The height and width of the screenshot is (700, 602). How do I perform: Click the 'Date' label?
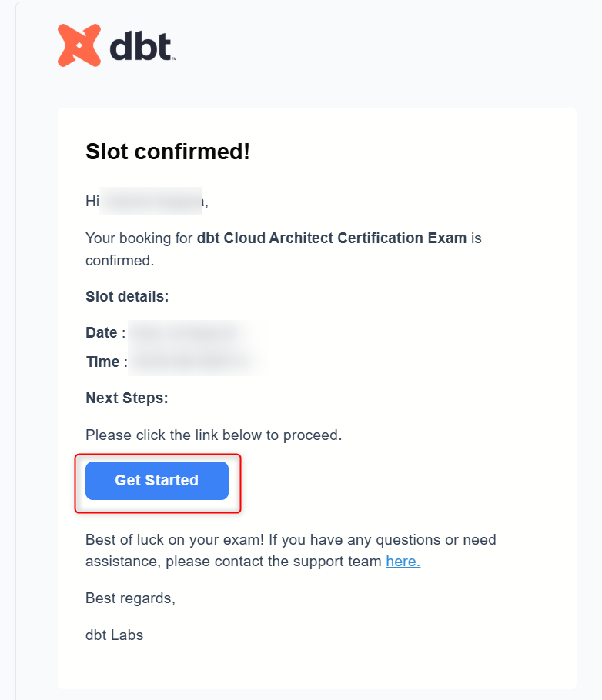point(102,332)
